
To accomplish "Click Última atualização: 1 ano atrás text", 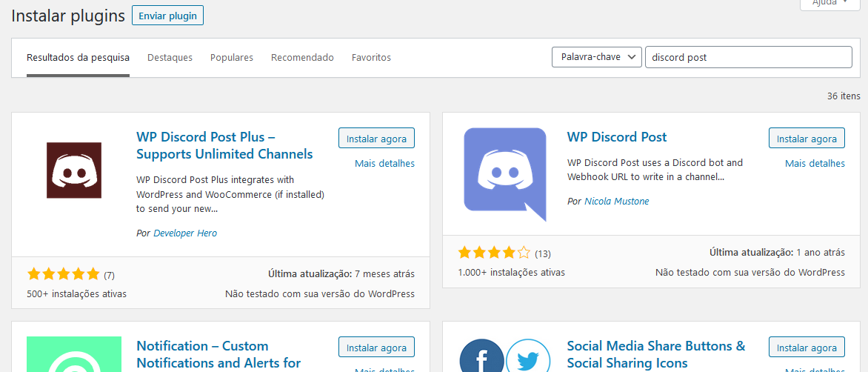I will tap(777, 253).
